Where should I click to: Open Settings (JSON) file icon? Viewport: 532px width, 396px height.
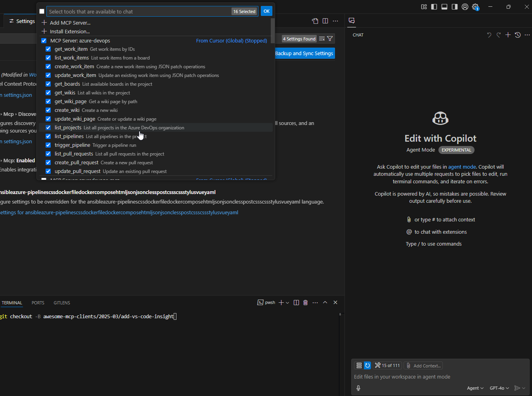coord(315,21)
